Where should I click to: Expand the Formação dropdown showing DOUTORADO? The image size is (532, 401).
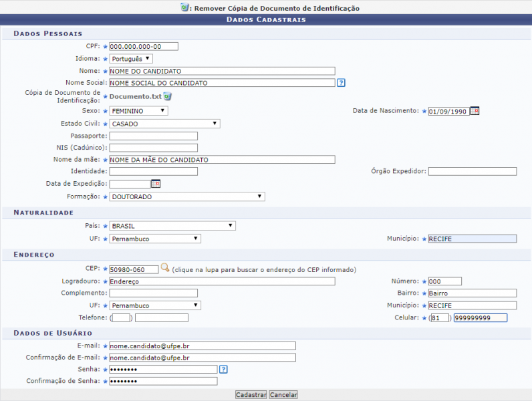tap(187, 196)
